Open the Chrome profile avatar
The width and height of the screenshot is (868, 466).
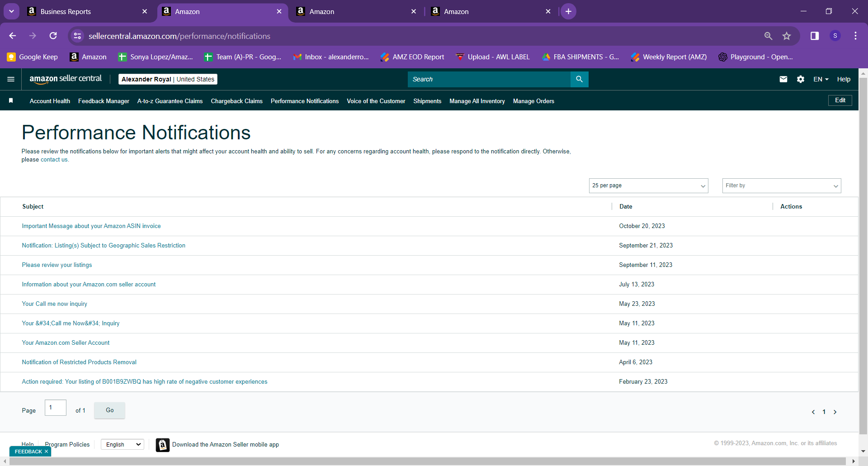(x=835, y=36)
